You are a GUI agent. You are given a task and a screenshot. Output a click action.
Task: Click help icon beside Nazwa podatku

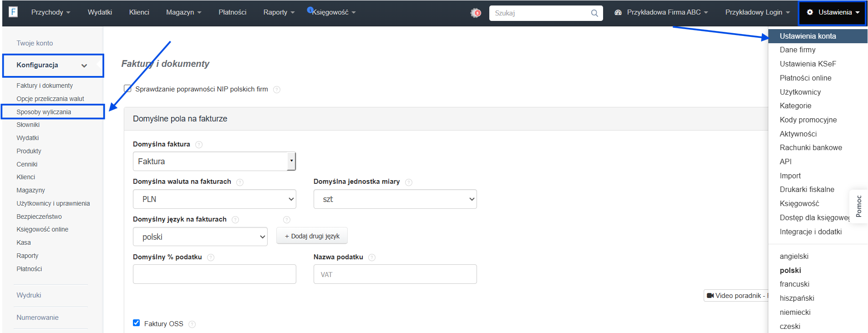point(372,257)
